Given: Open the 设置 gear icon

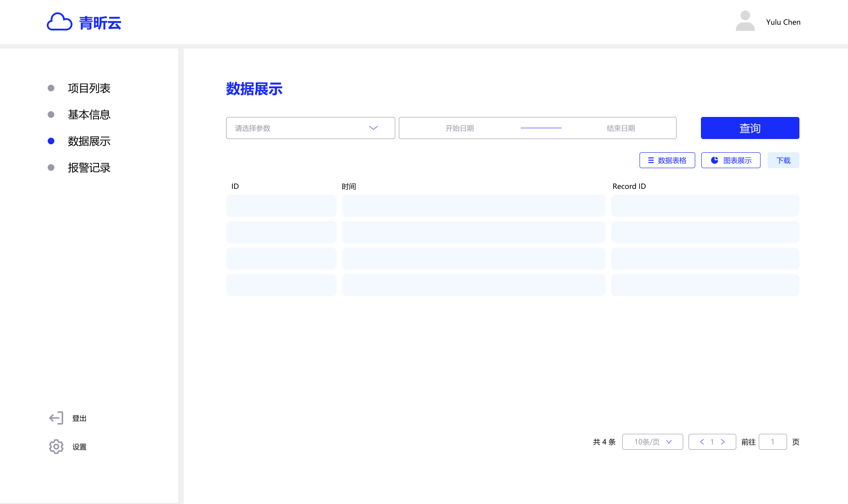Looking at the screenshot, I should point(56,447).
